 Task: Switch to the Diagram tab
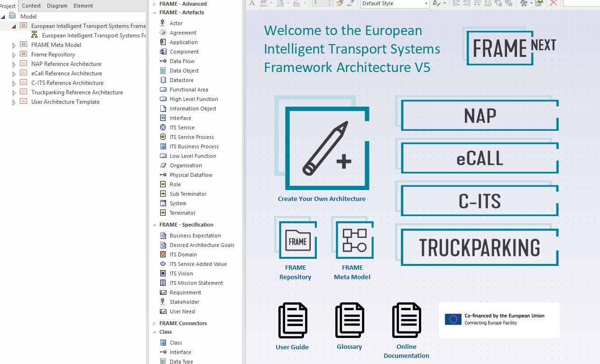57,6
